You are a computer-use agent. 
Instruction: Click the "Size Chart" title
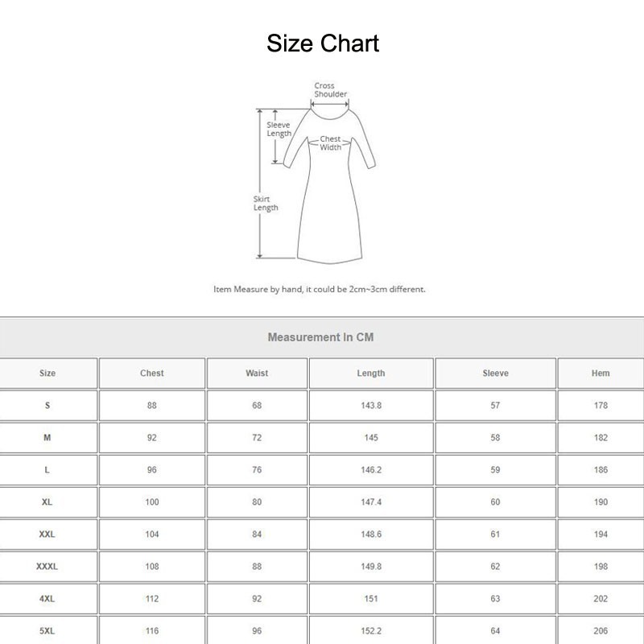(x=322, y=43)
